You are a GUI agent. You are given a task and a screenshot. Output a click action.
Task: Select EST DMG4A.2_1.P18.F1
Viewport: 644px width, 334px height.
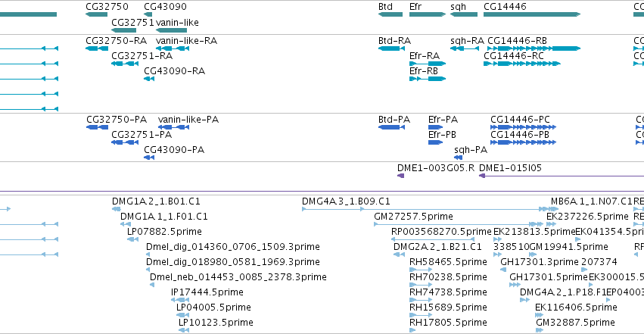coord(525,301)
